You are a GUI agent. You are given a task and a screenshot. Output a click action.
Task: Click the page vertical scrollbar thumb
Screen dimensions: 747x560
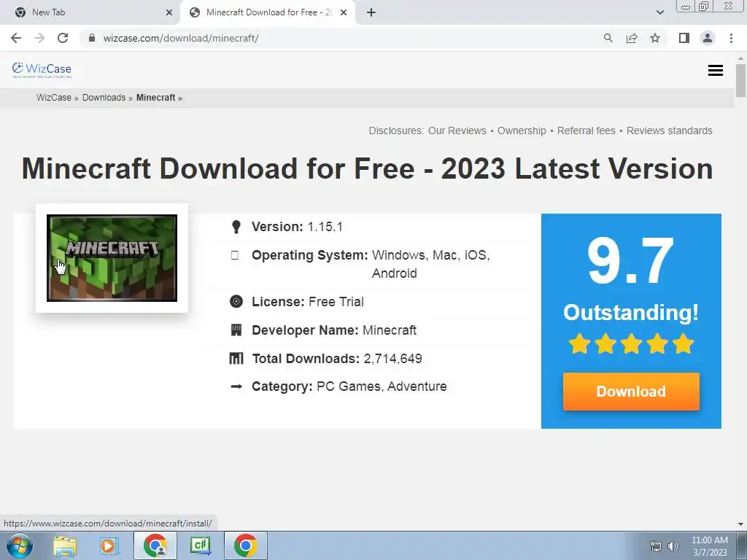pos(740,79)
